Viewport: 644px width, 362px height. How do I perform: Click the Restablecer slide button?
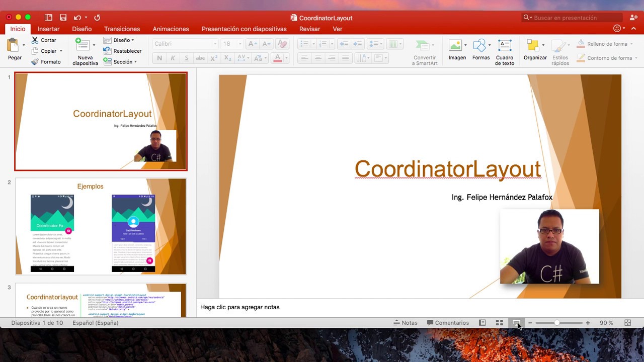click(x=122, y=51)
